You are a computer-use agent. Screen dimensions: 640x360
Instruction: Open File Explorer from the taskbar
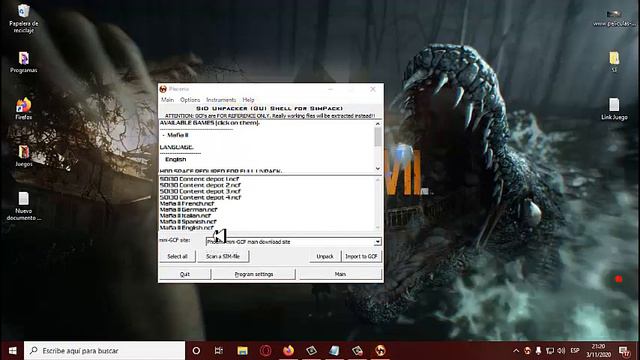pos(242,351)
